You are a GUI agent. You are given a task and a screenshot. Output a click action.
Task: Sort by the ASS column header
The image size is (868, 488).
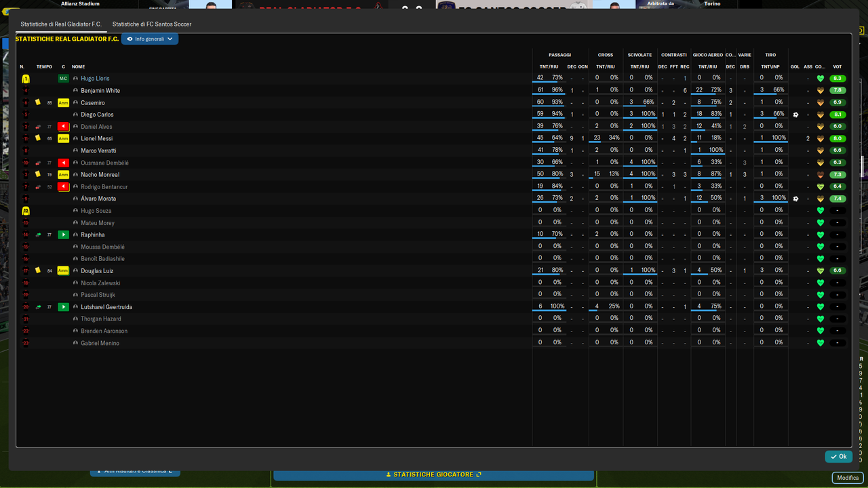(808, 66)
